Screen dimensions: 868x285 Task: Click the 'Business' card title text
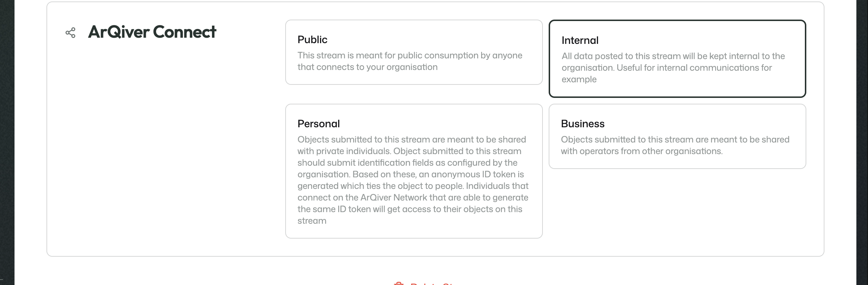click(582, 124)
